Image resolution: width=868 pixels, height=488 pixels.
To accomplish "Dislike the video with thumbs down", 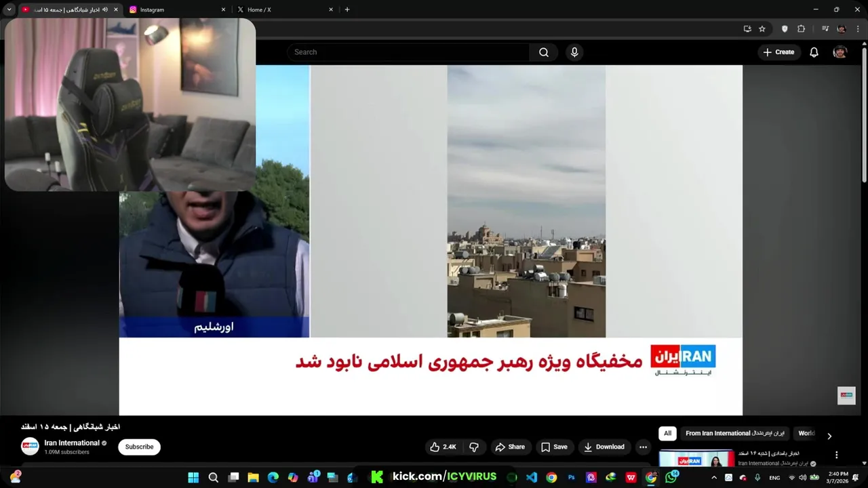I will click(474, 447).
